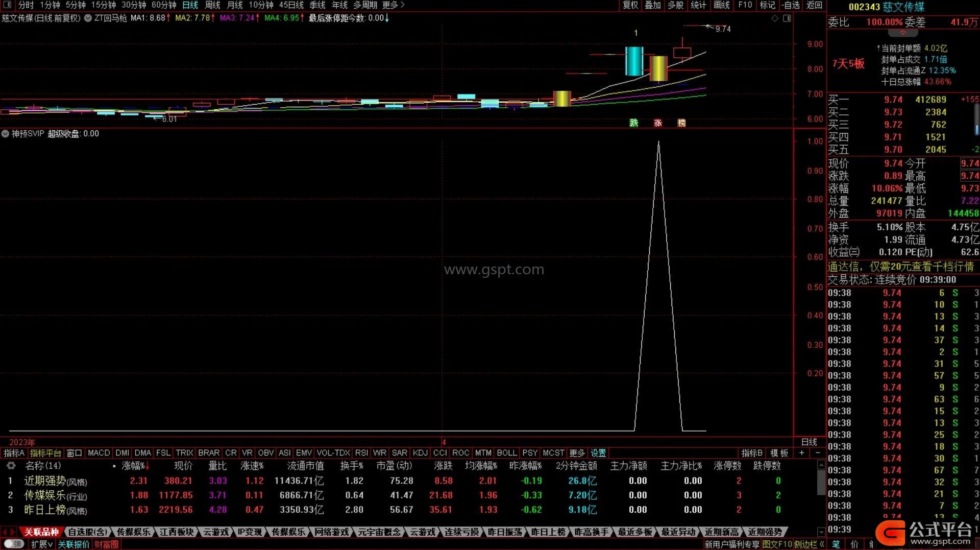Open indicator 设置 settings
980x550 pixels.
598,453
